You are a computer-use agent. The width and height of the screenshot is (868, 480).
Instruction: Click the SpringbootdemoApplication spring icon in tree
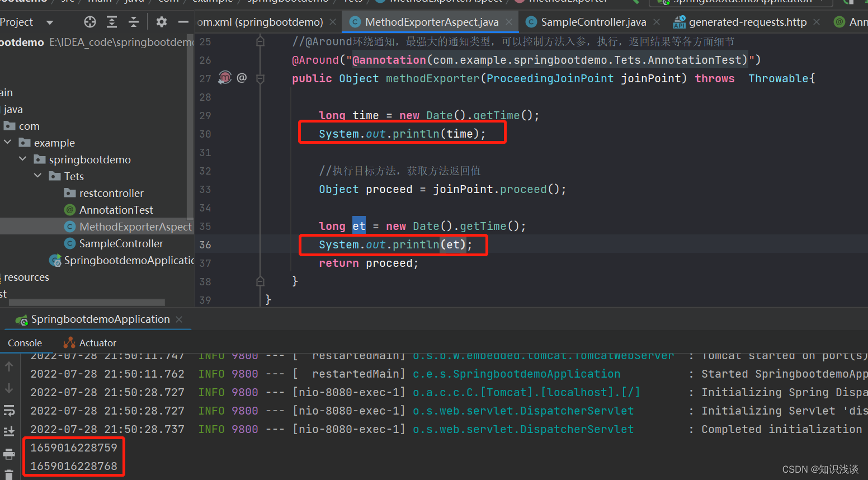point(55,260)
